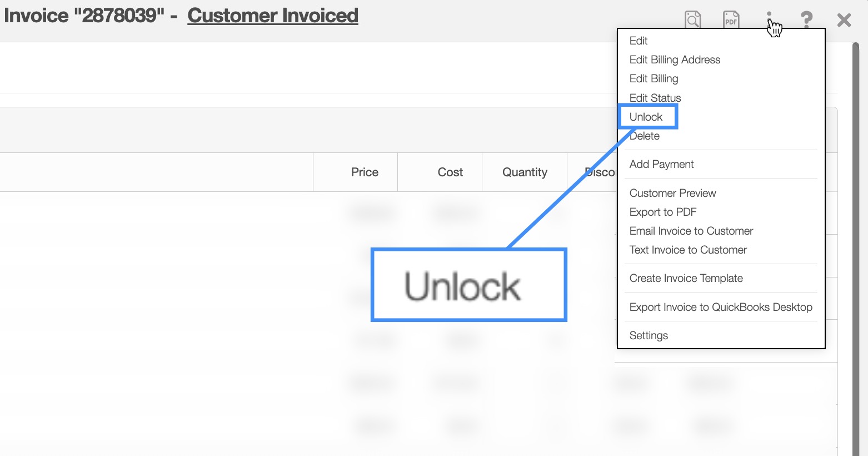Viewport: 868px width, 456px height.
Task: Open Customer Preview
Action: [x=672, y=193]
